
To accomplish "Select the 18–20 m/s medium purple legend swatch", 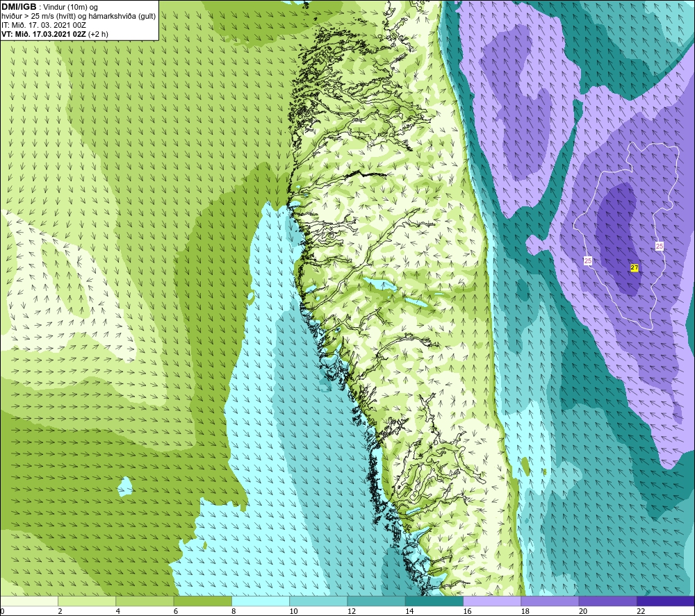I will pos(550,601).
